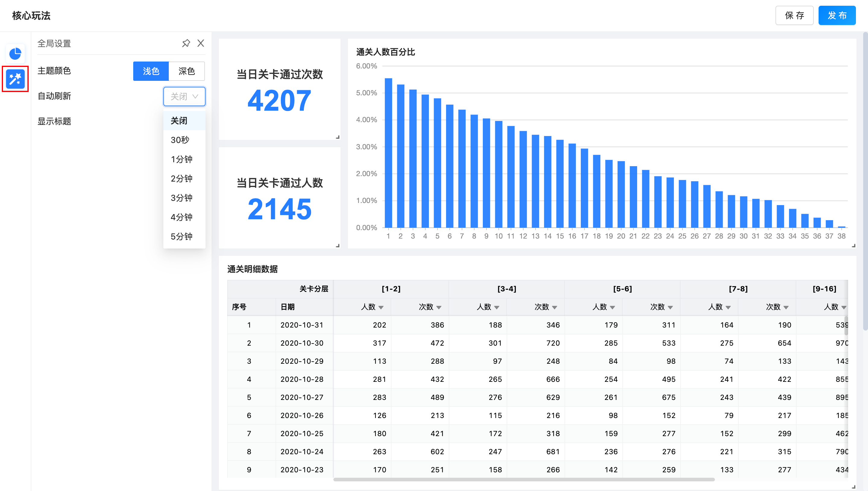This screenshot has height=491, width=868.
Task: Click the magic wand global settings icon
Action: pos(15,79)
